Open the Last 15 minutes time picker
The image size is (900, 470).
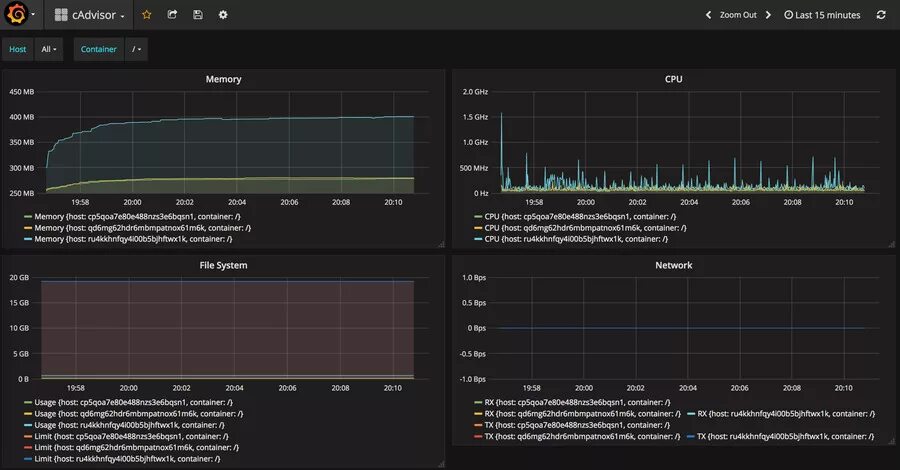[x=822, y=15]
